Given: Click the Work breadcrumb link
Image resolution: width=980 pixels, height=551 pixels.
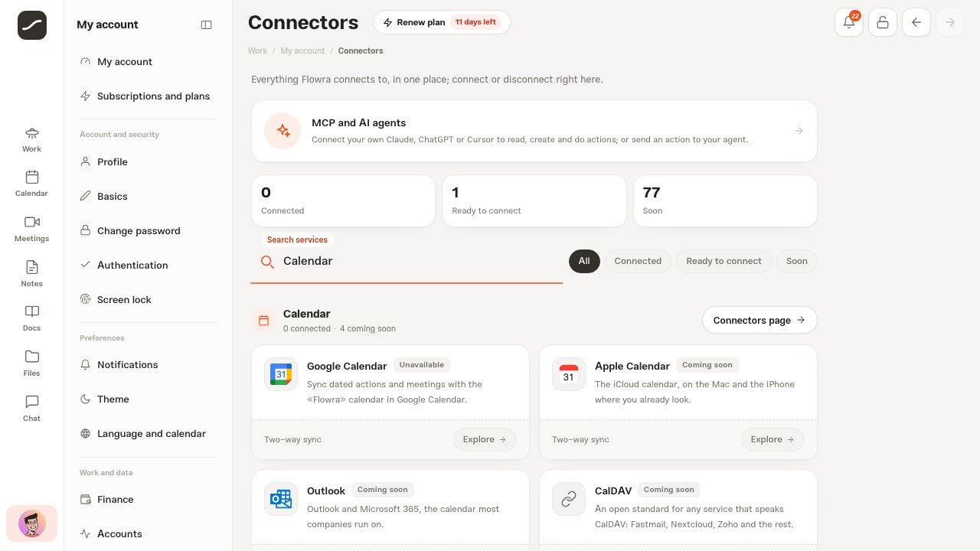Looking at the screenshot, I should (257, 51).
